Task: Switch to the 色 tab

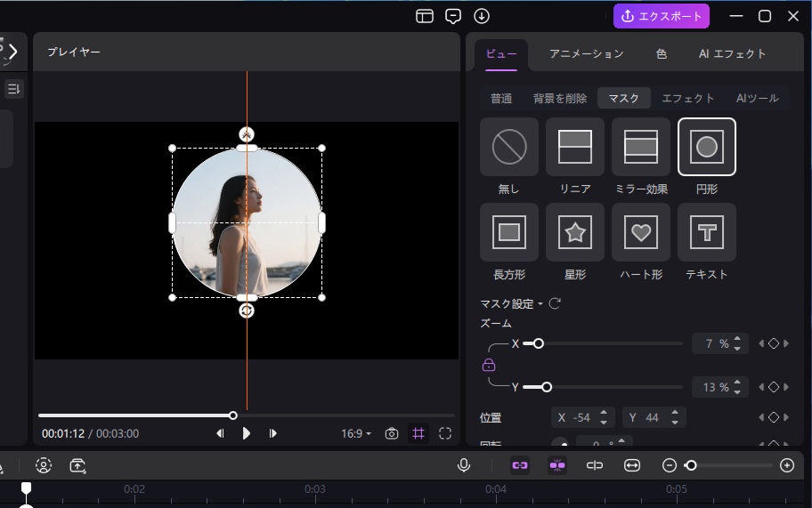Action: [662, 53]
